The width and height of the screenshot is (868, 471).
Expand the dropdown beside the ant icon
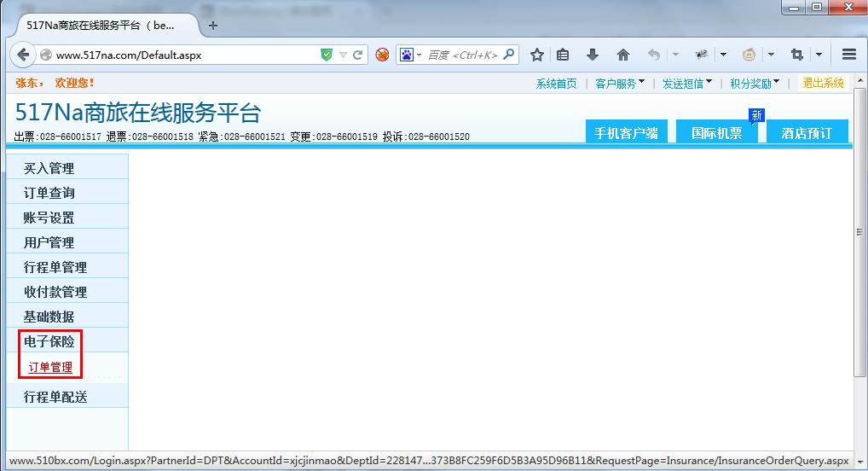click(724, 55)
